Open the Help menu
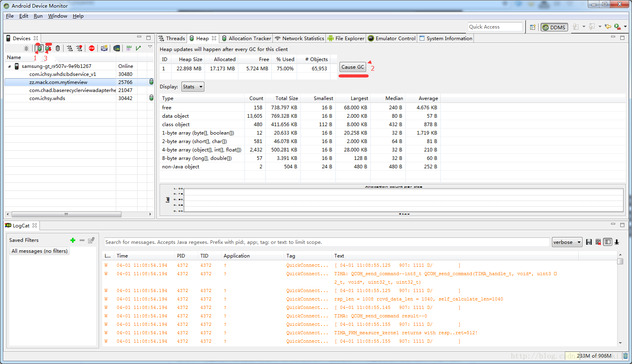The image size is (632, 364). 78,16
